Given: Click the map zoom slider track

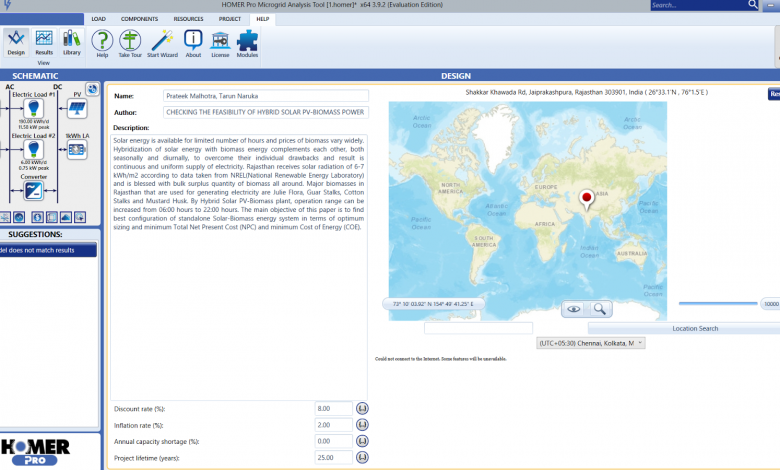Looking at the screenshot, I should tap(718, 303).
